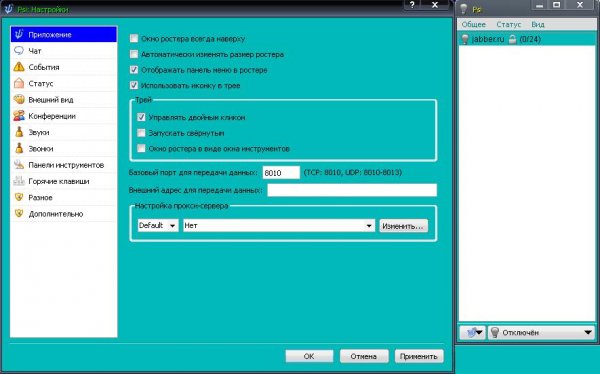600x374 pixels.
Task: Open the Нет proxy selection dropdown
Action: (x=279, y=225)
